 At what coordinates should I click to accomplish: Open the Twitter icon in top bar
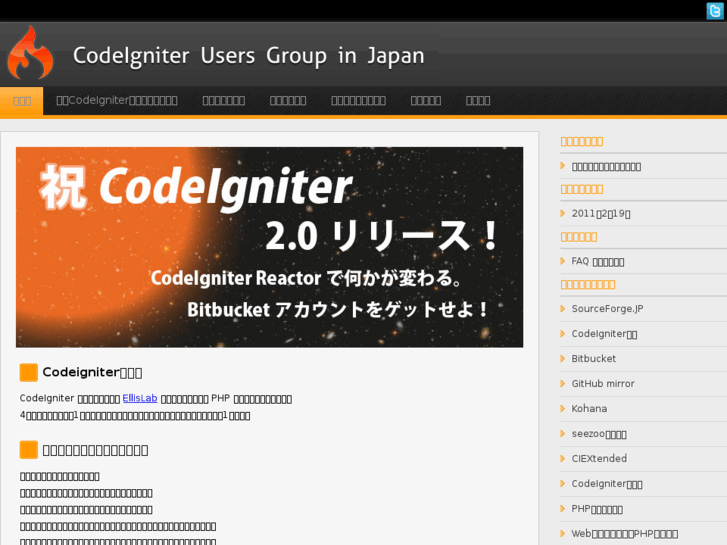(x=714, y=11)
